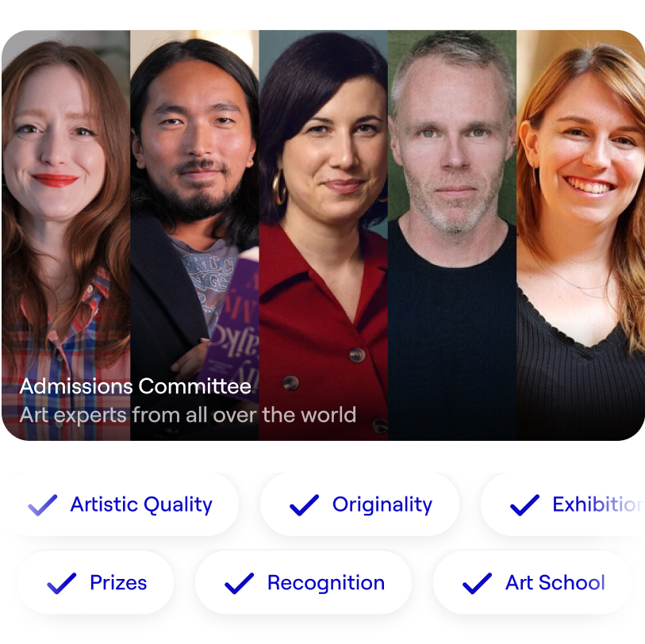Screen dimensions: 645x644
Task: Click the checkmark beside Exhibitions
Action: [x=524, y=504]
